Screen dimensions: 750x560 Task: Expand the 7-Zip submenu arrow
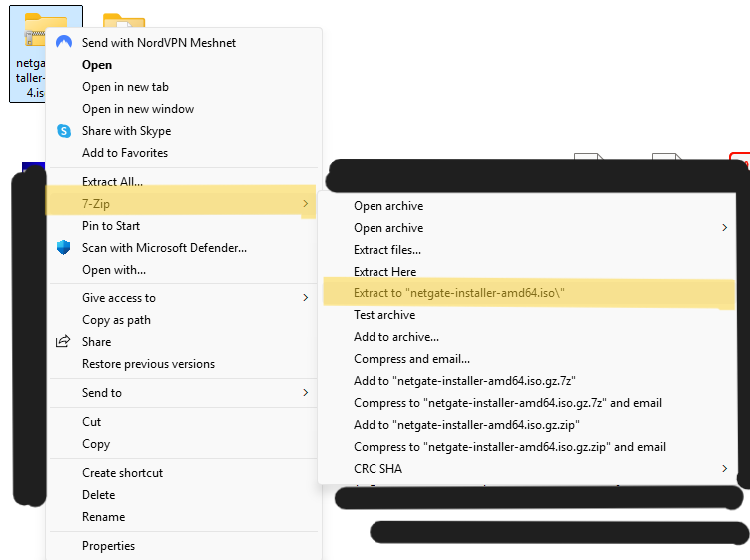306,204
